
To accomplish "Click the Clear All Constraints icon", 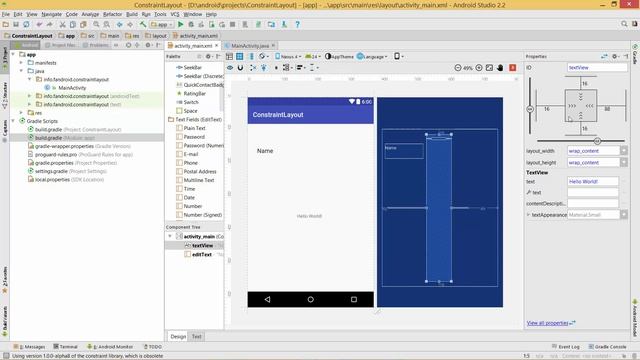I will coord(253,68).
